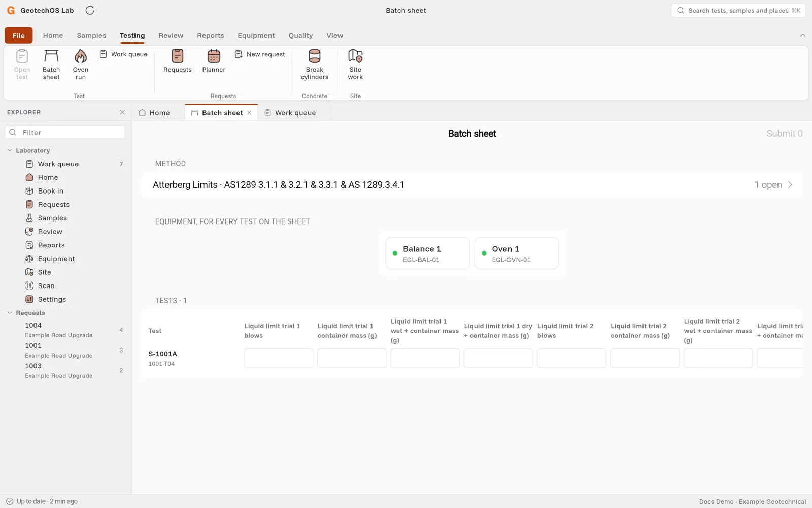Click the Up to date status indicator
The height and width of the screenshot is (508, 812).
click(42, 501)
